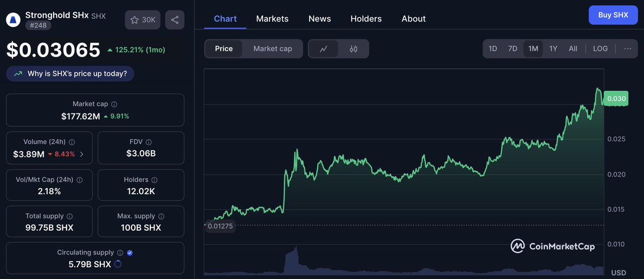Open the three-dots chart options menu

tap(628, 48)
